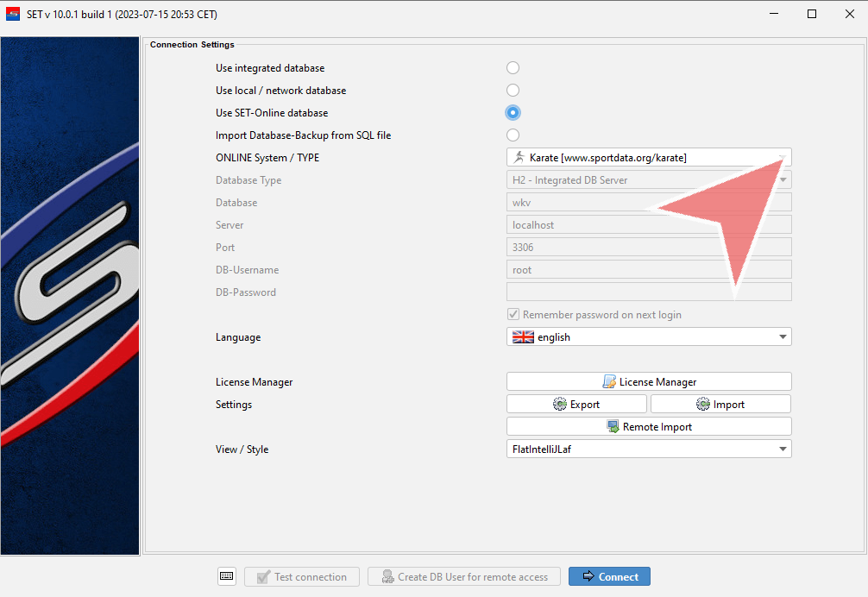Click the Port input field
868x597 pixels.
click(648, 248)
